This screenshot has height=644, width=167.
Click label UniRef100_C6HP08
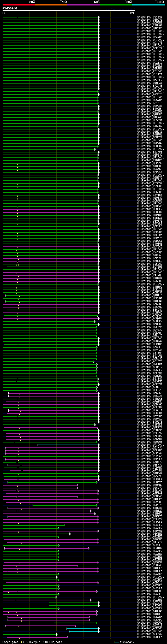[150, 565]
